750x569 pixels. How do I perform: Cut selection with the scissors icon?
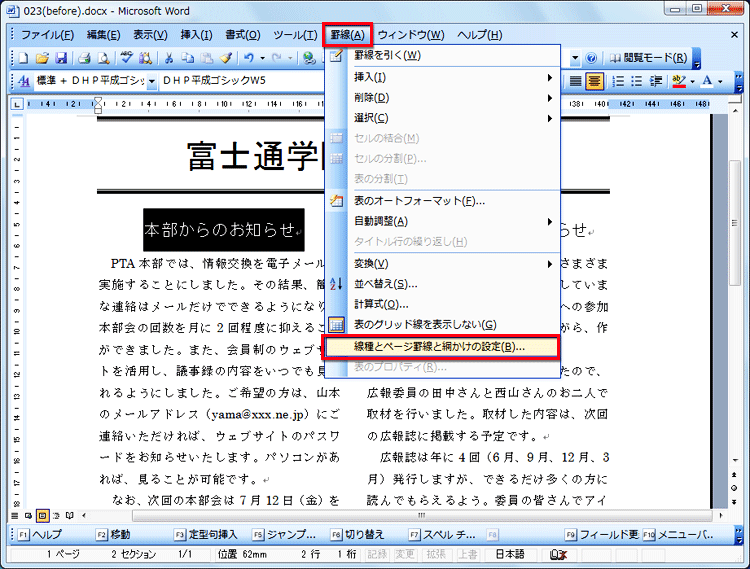pyautogui.click(x=168, y=58)
